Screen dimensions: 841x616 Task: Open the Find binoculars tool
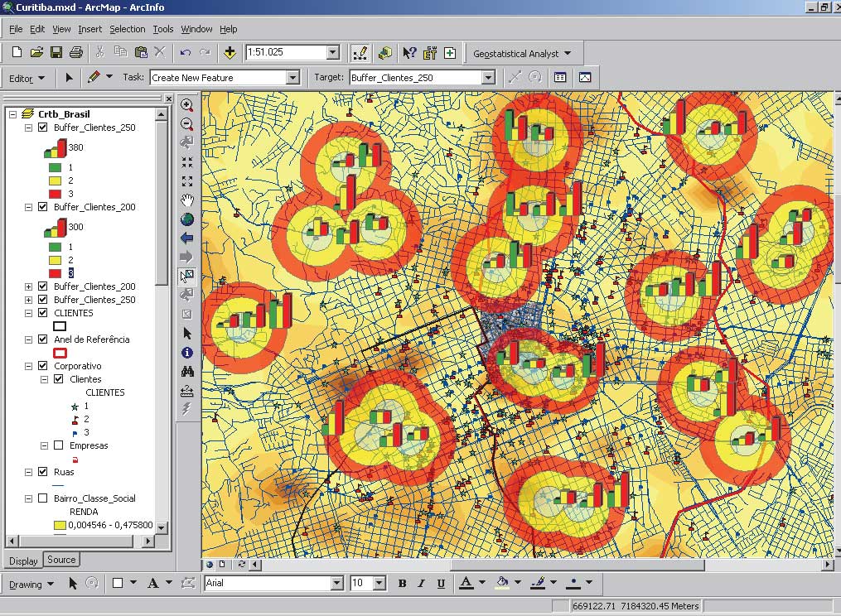coord(187,372)
